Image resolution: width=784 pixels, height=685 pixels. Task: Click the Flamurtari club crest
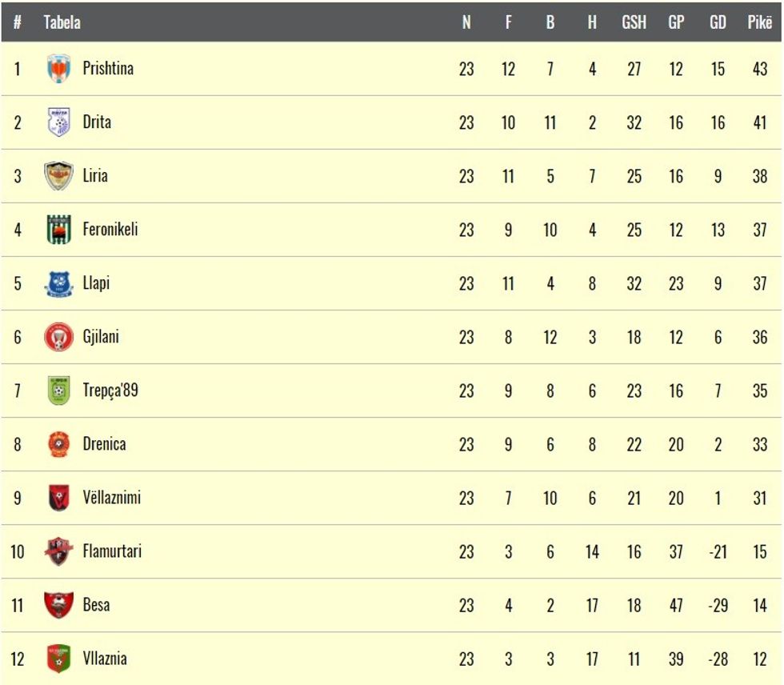58,551
